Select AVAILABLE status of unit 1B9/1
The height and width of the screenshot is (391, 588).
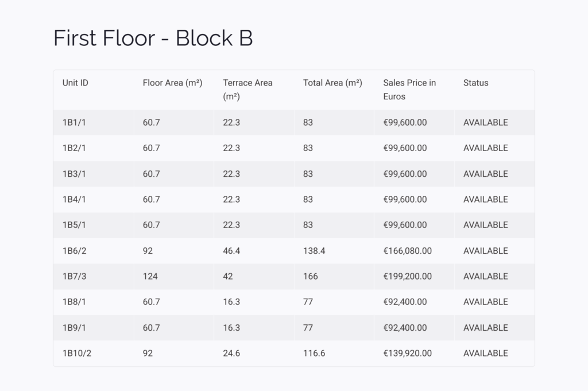(486, 328)
